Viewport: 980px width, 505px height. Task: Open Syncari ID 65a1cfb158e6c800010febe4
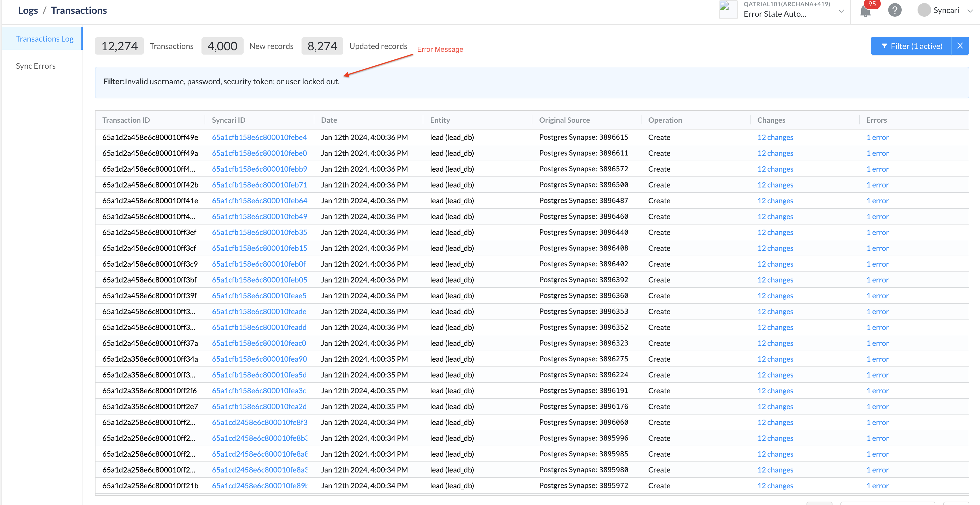(259, 137)
